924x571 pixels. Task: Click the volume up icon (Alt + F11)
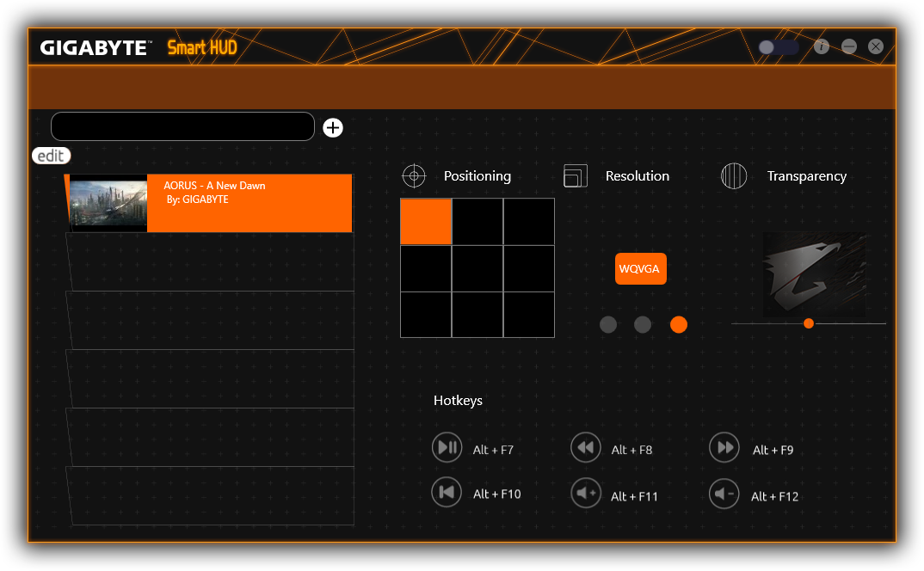point(586,493)
